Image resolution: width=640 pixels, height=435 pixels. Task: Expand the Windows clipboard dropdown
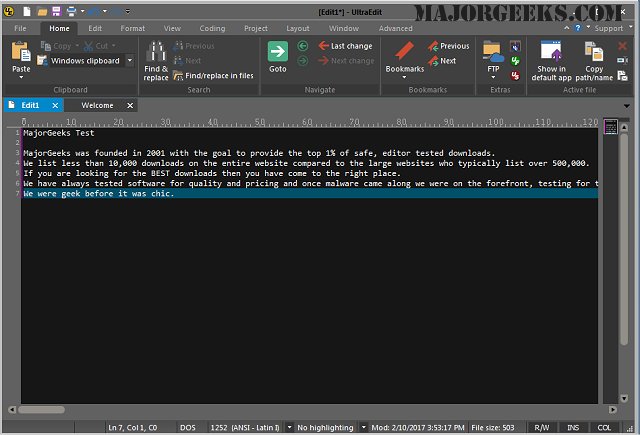(129, 61)
